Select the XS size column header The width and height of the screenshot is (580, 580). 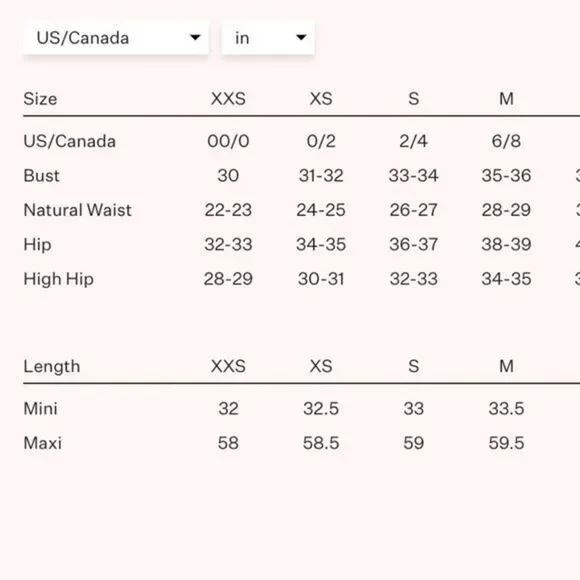click(321, 99)
